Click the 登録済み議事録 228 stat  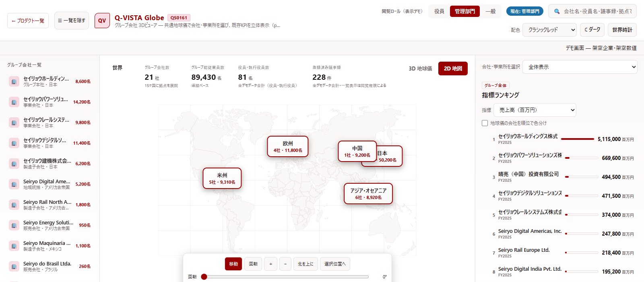click(x=349, y=77)
